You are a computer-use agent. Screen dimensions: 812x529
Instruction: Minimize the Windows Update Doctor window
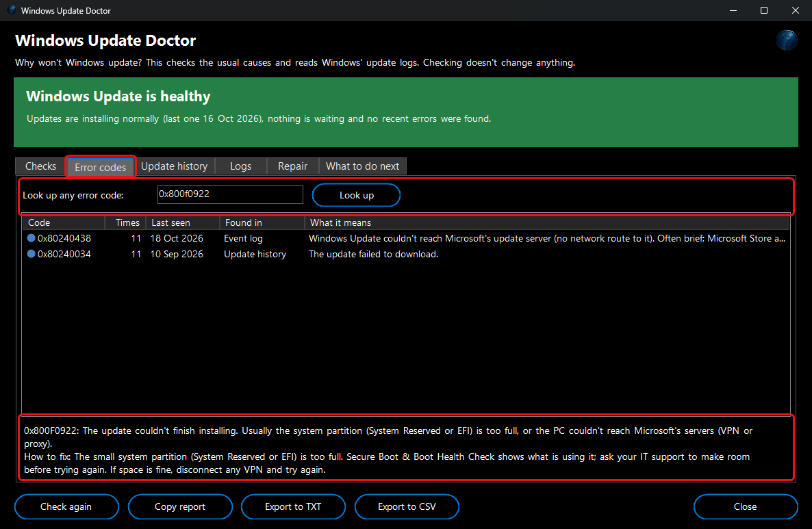click(733, 10)
